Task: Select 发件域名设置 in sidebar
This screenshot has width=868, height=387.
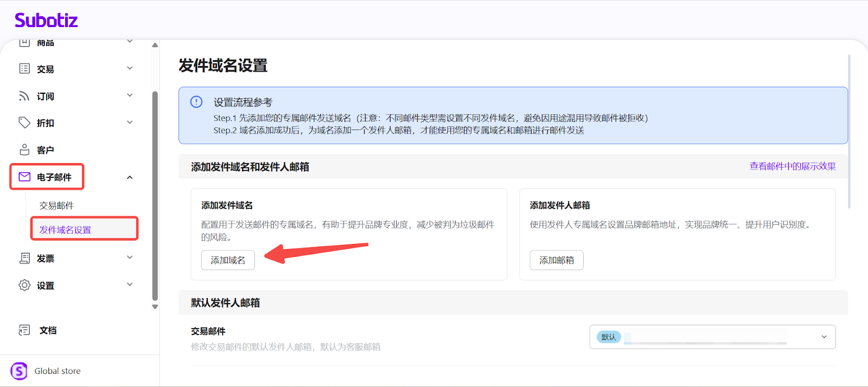Action: (x=65, y=230)
